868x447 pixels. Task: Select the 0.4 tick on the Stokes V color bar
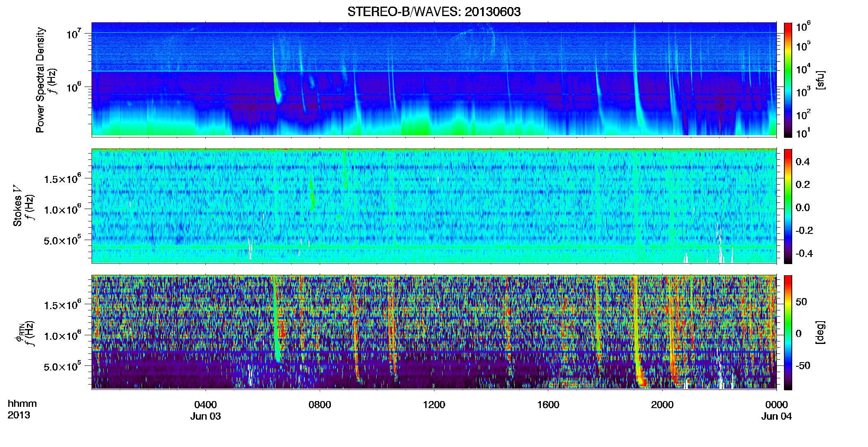803,162
